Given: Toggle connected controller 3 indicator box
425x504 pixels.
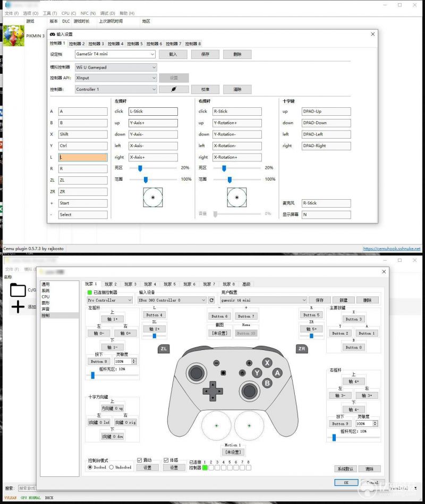Looking at the screenshot, I should (x=217, y=468).
